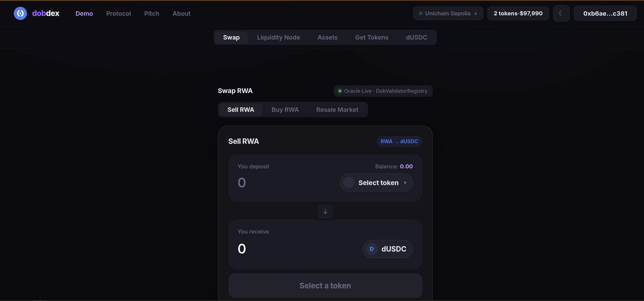Click the RWA → dUSDC badge
The image size is (644, 301).
point(399,141)
